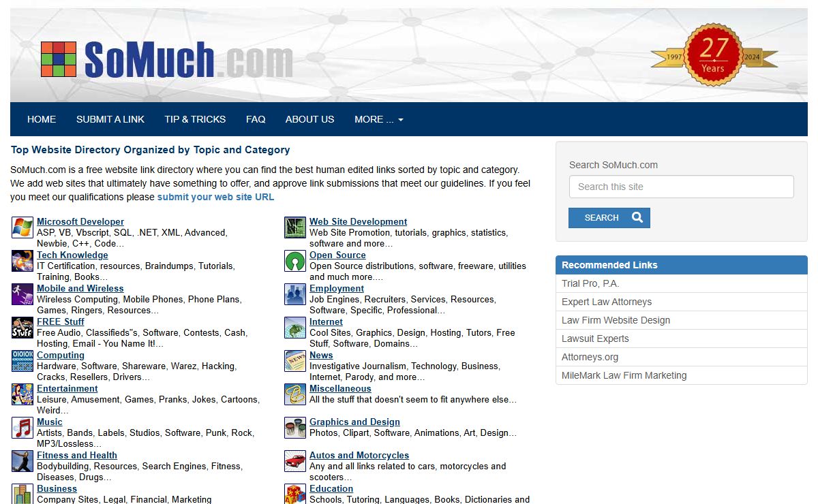Expand the MORE ... dropdown menu
818x504 pixels.
[379, 119]
